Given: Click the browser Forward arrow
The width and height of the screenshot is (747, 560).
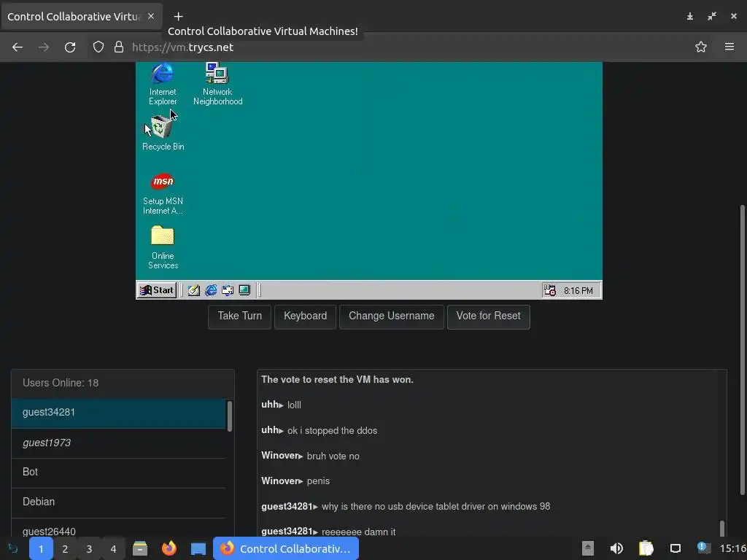Looking at the screenshot, I should pos(44,47).
